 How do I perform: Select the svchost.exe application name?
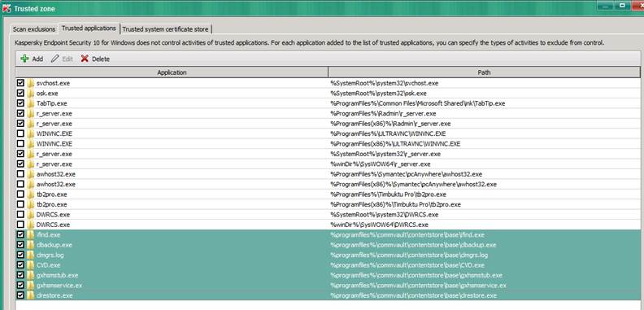[x=53, y=83]
